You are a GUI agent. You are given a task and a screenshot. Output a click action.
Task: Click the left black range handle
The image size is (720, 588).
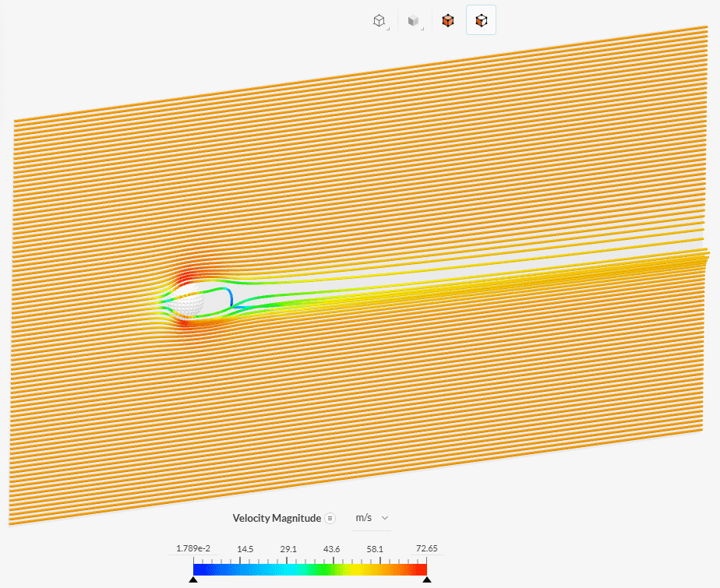tap(193, 580)
